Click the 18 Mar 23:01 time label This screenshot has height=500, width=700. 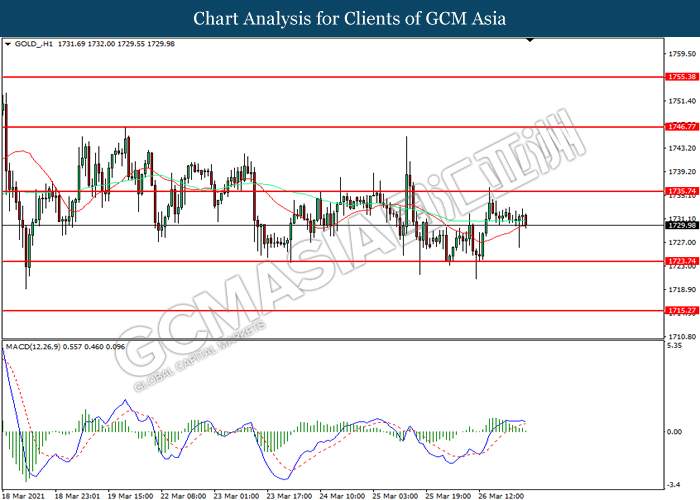(x=77, y=496)
